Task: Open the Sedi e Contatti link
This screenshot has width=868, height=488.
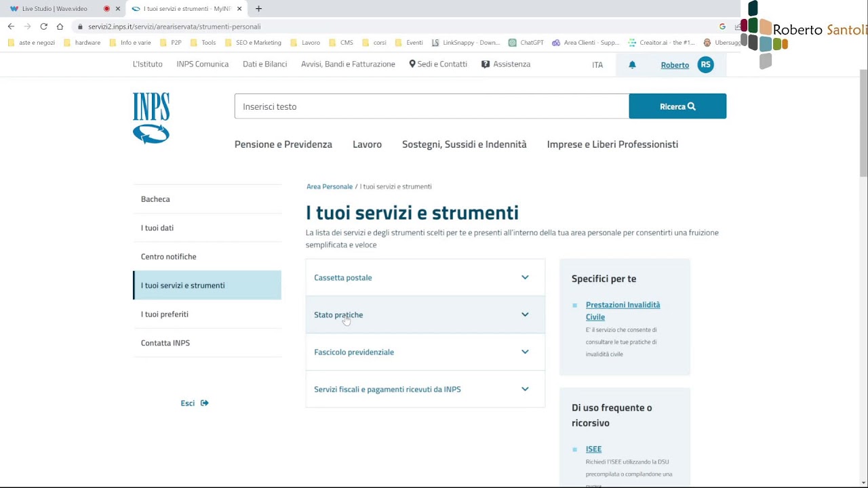Action: click(438, 64)
